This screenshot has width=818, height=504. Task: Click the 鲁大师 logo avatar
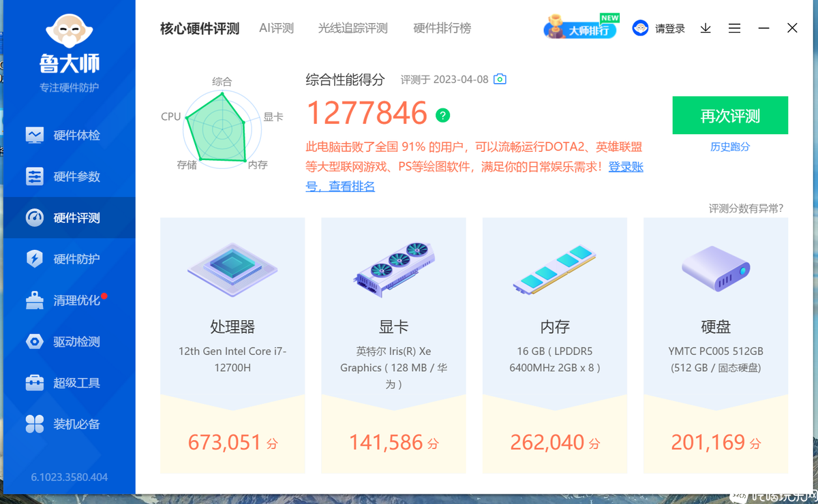point(70,32)
